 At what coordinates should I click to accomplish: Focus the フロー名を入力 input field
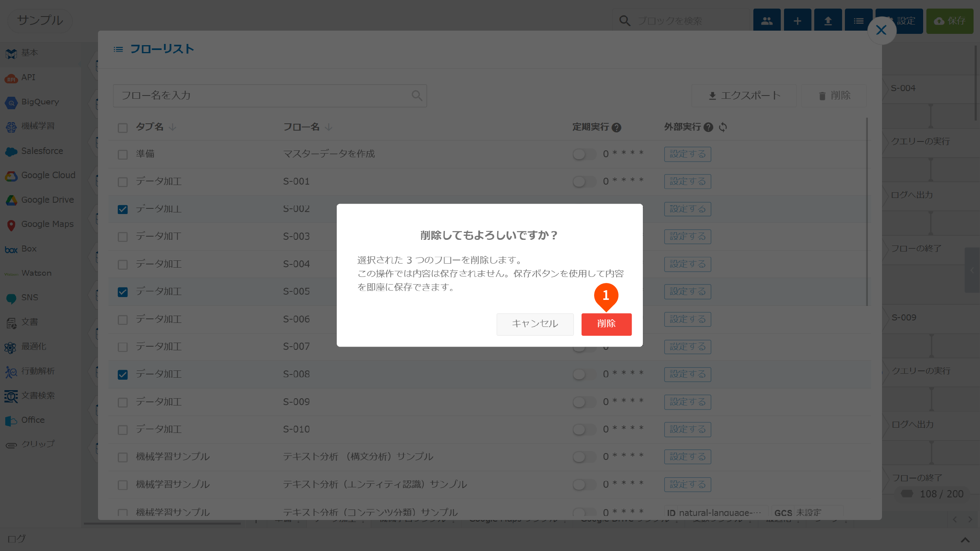point(270,96)
